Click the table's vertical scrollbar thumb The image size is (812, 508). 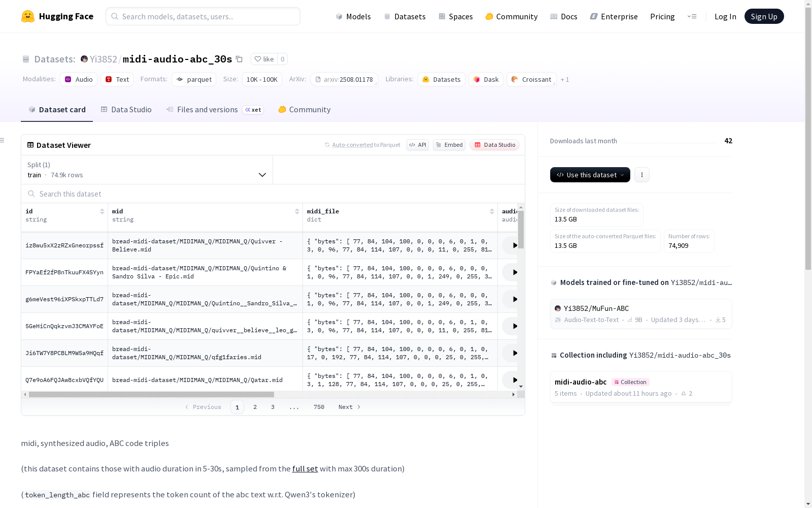[521, 230]
